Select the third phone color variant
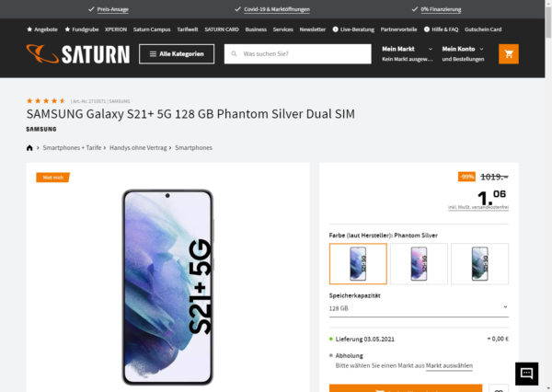The image size is (552, 392). (479, 263)
